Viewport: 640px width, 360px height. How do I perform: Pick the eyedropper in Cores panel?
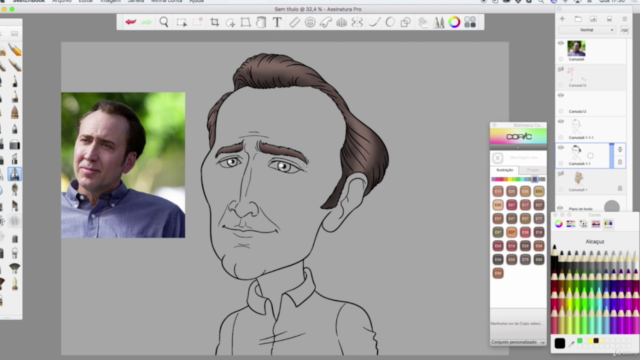[x=571, y=344]
